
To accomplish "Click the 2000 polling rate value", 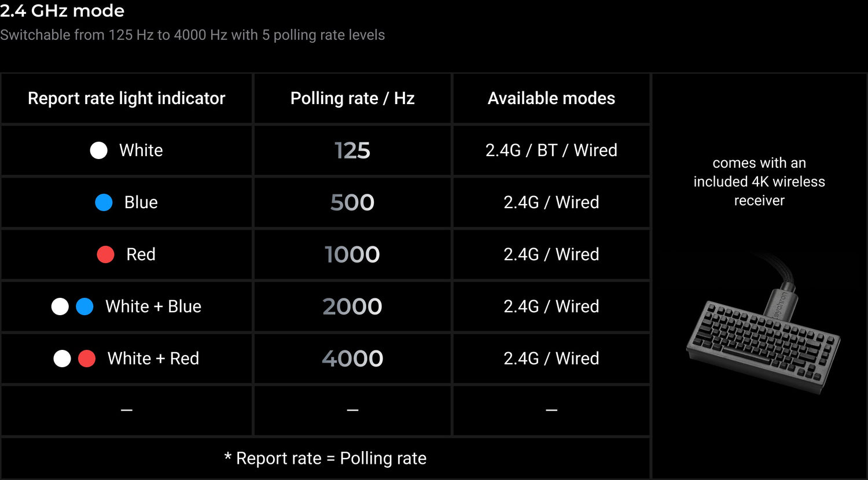I will [x=352, y=307].
